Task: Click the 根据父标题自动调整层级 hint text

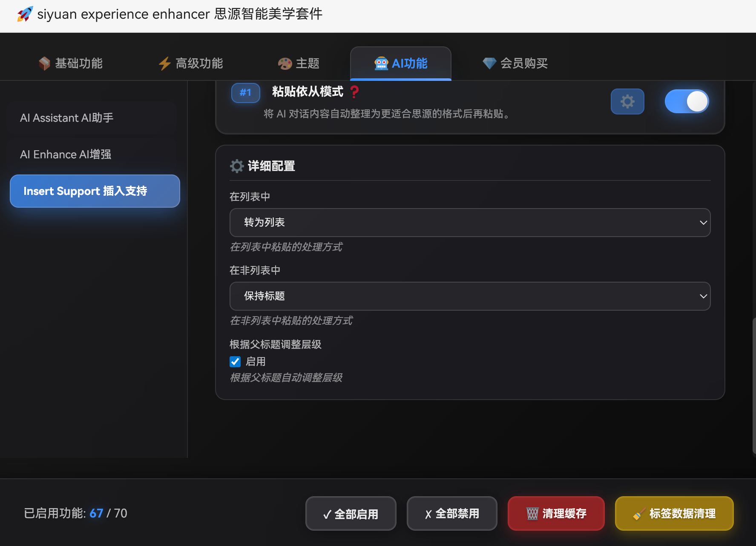Action: 286,378
